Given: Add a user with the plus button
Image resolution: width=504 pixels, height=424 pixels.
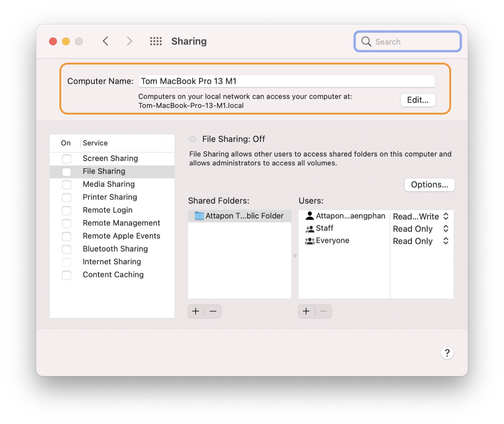Looking at the screenshot, I should pos(306,311).
